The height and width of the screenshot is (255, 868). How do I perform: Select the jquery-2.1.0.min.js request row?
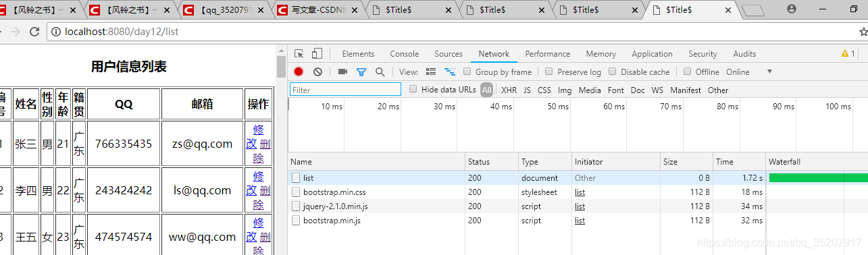(x=578, y=206)
